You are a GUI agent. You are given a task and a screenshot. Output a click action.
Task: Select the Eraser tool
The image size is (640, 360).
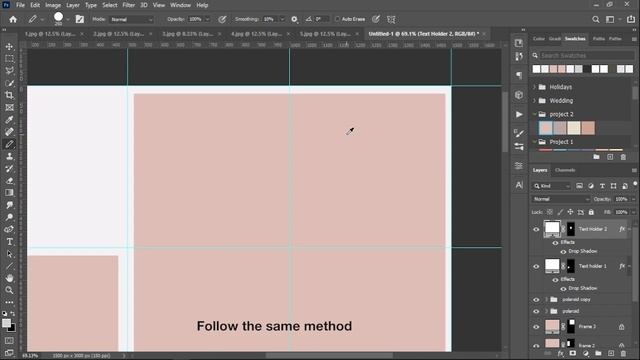[9, 181]
